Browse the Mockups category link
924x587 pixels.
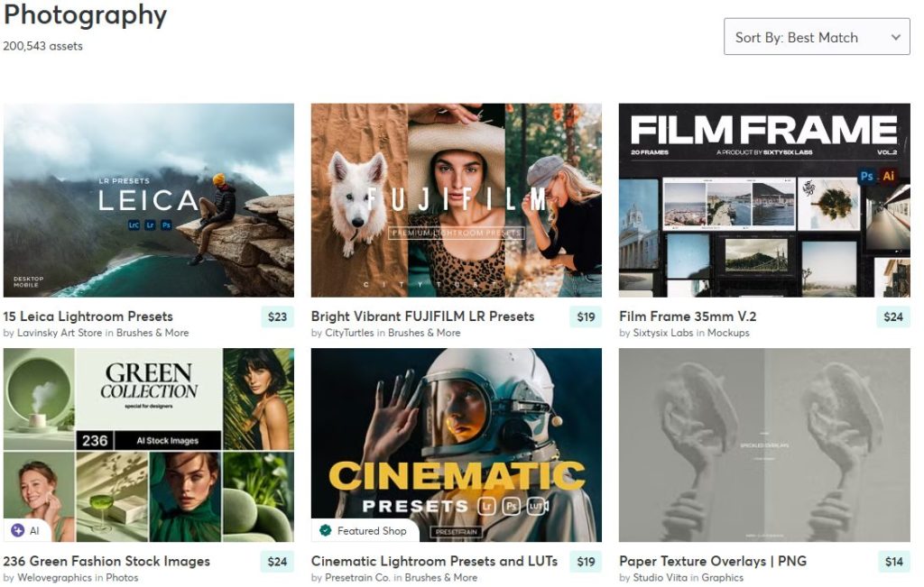point(728,333)
